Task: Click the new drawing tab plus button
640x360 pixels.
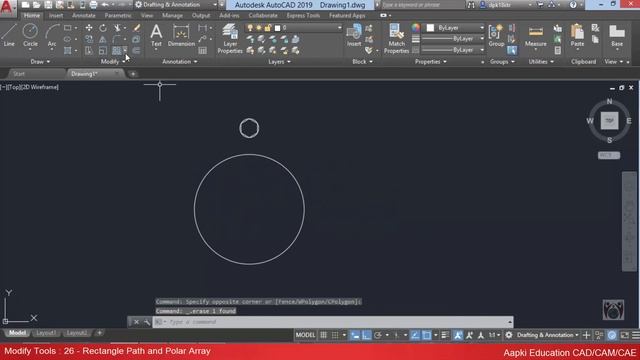Action: pos(133,74)
